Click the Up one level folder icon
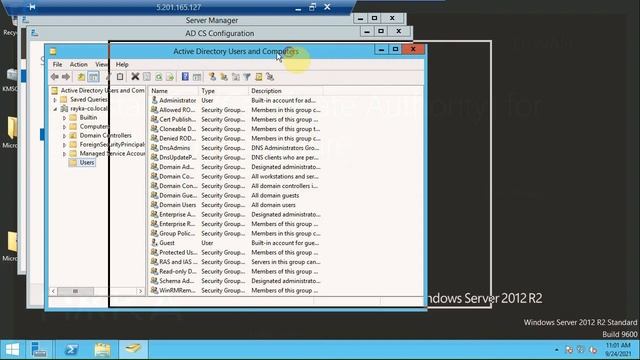The image size is (640, 360). pyautogui.click(x=81, y=77)
